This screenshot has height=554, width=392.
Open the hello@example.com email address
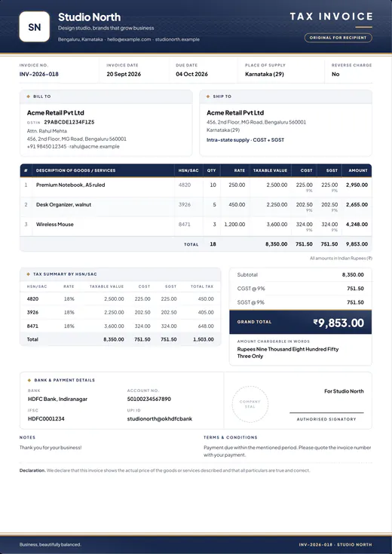[129, 39]
